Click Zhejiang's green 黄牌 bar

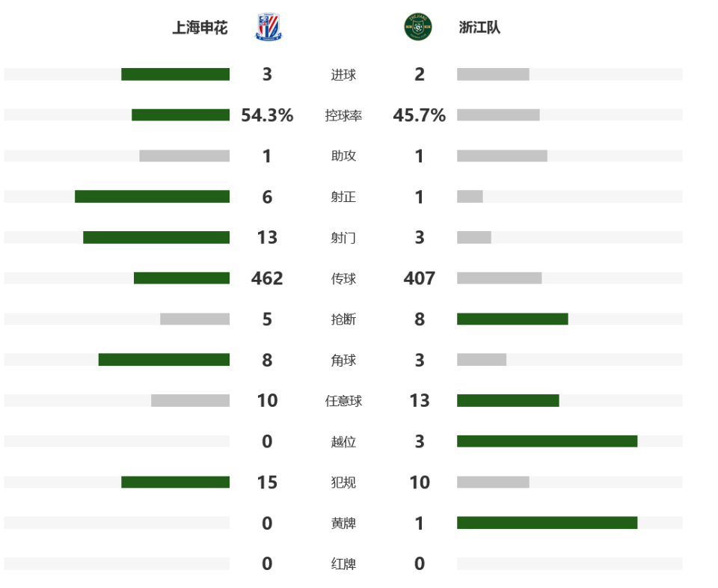click(547, 523)
